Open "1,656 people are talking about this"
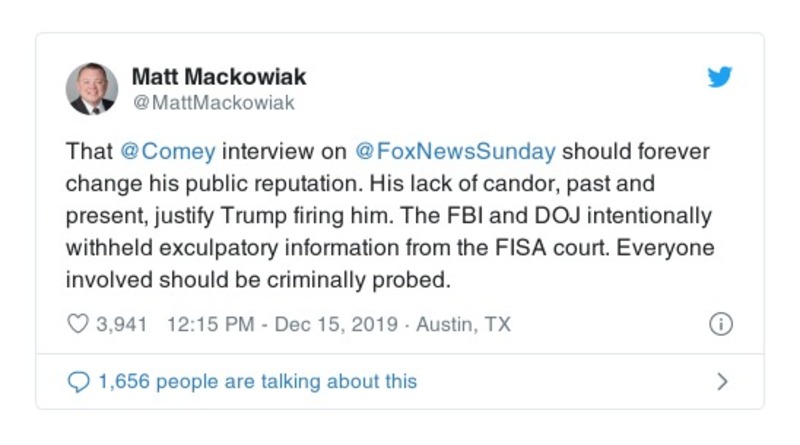Screen dimensions: 800x445 pyautogui.click(x=255, y=381)
